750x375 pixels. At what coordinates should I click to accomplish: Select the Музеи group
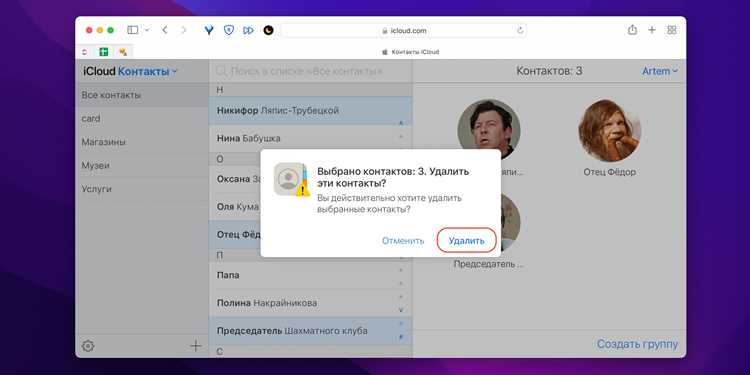pos(142,165)
